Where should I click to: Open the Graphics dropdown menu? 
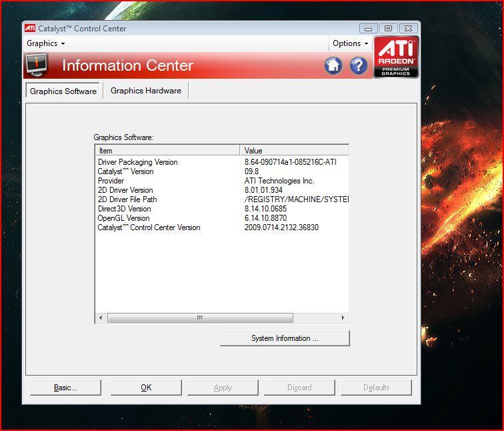pyautogui.click(x=45, y=43)
